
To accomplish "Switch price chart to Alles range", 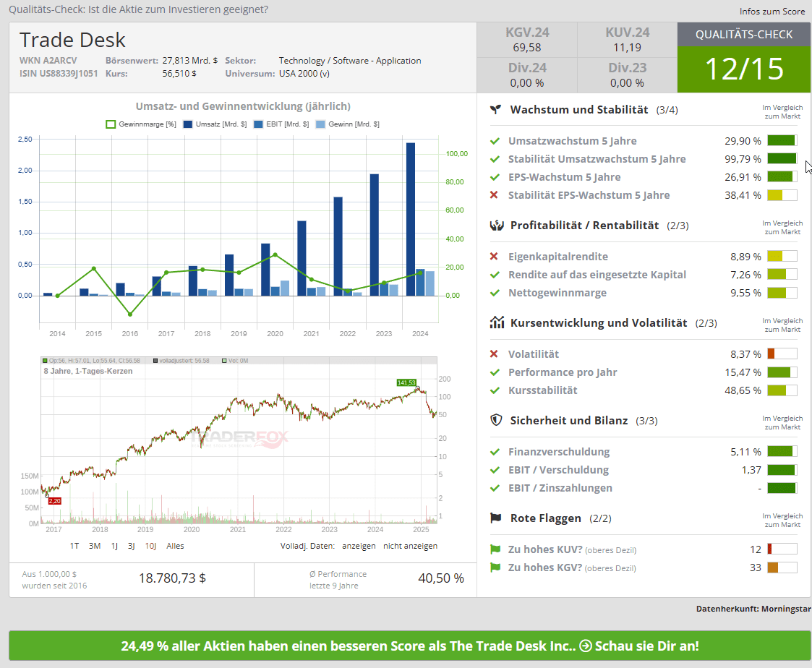I will point(175,546).
